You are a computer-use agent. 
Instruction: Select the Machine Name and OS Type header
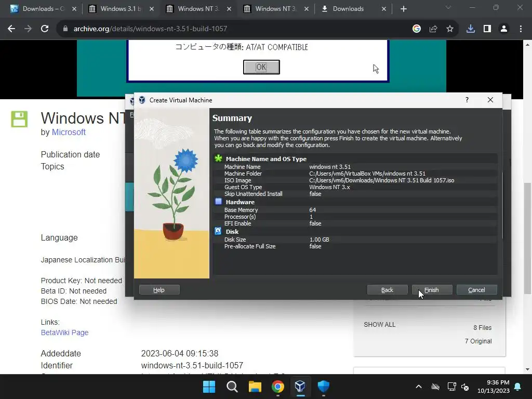coord(266,159)
